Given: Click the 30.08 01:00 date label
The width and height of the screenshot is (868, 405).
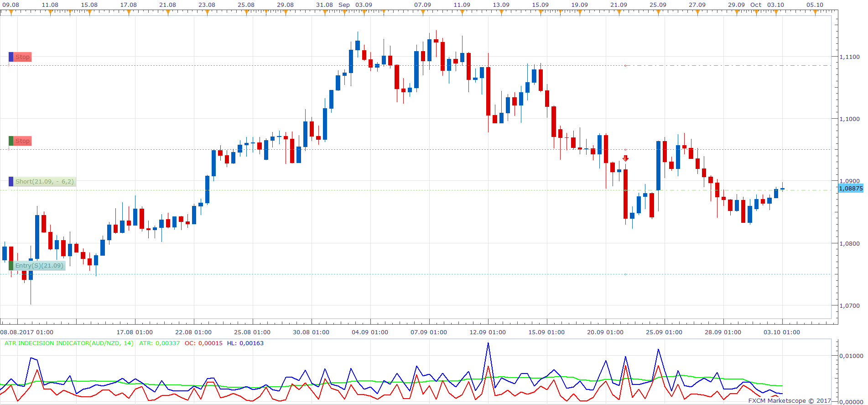Looking at the screenshot, I should point(311,332).
